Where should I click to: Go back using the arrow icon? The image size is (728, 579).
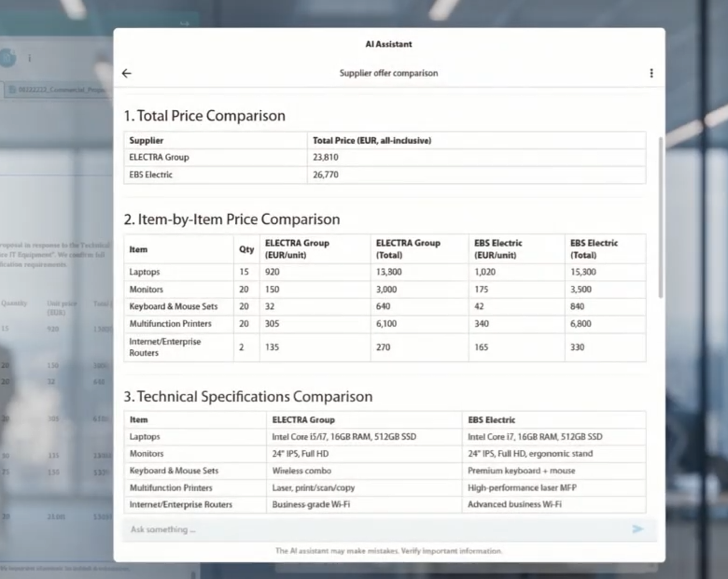126,73
